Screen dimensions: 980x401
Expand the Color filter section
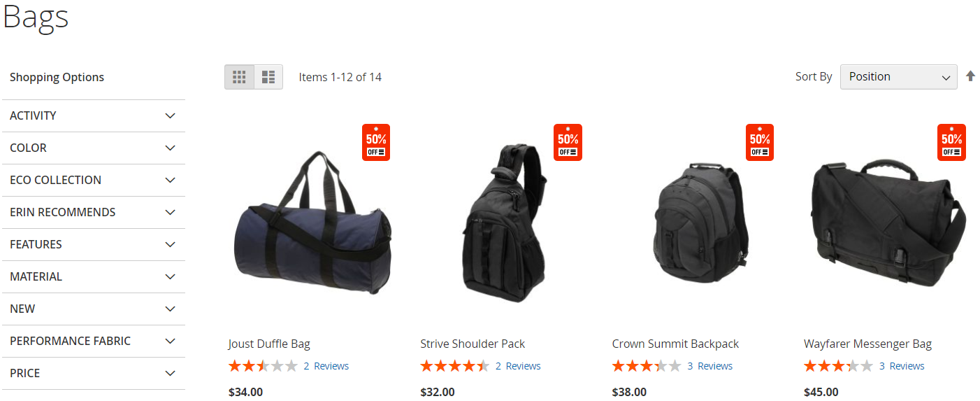(94, 148)
